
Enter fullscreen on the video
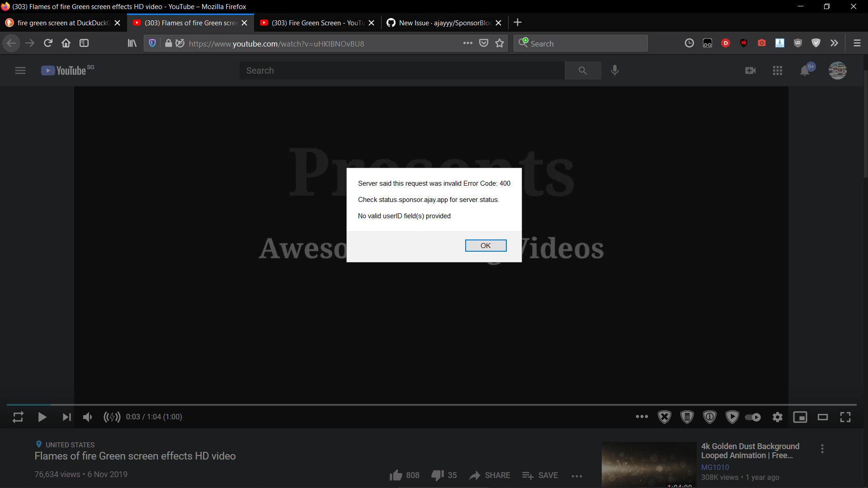[845, 417]
